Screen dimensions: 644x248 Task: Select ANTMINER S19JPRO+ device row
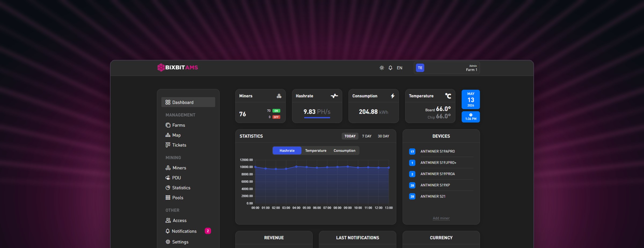[441, 163]
